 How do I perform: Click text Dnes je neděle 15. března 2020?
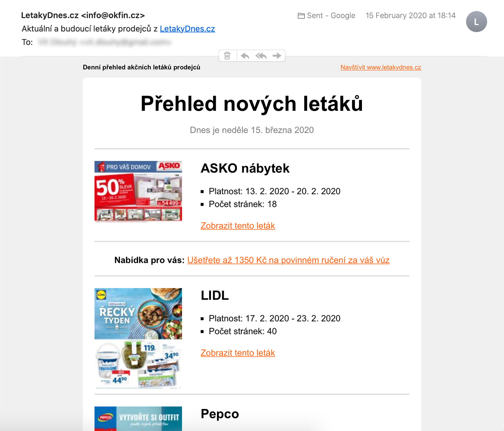(252, 130)
